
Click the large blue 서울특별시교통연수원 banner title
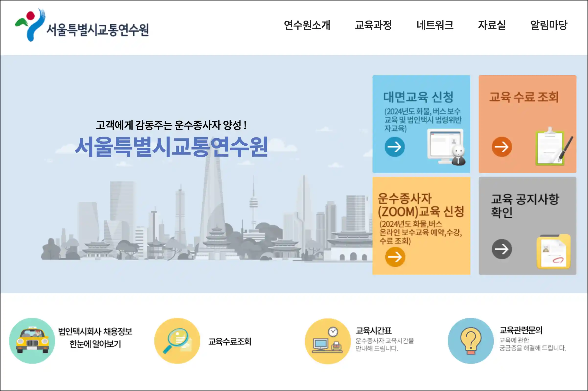click(171, 147)
